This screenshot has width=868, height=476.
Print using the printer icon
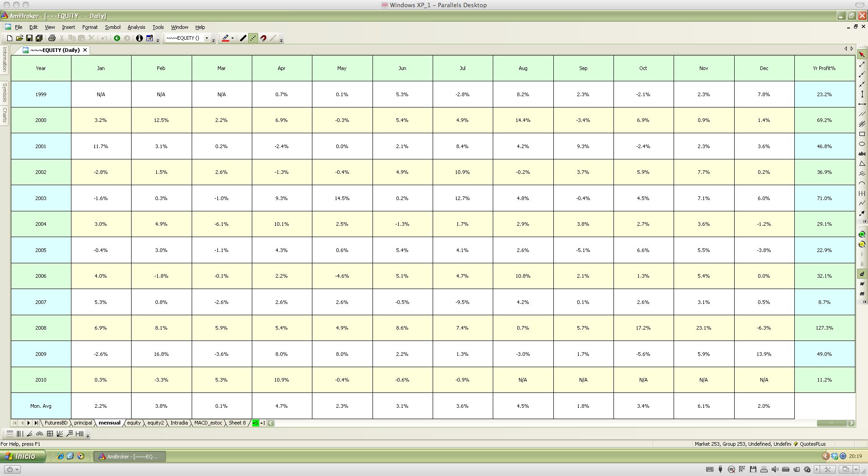[52, 38]
